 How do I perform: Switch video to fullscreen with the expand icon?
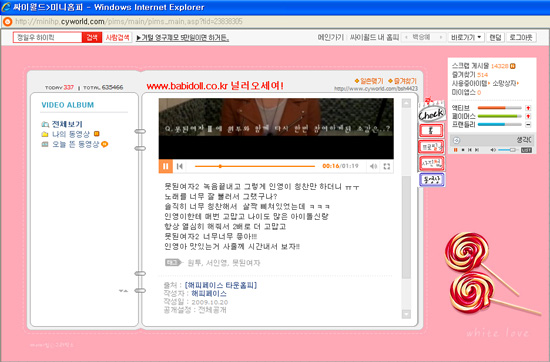point(387,166)
